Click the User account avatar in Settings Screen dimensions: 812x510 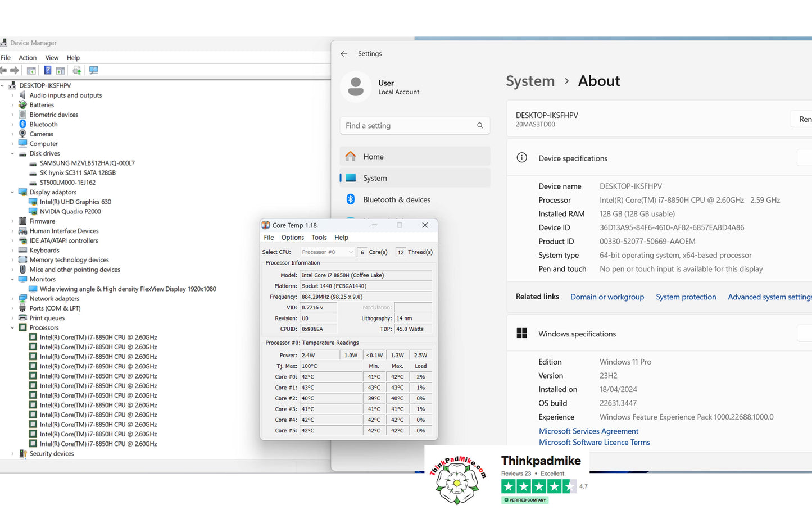pyautogui.click(x=356, y=87)
